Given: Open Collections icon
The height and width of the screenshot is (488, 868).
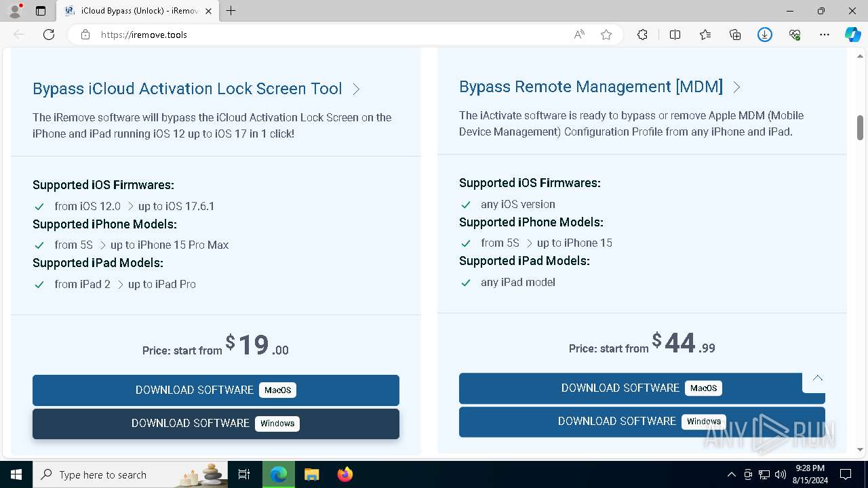Looking at the screenshot, I should (735, 35).
